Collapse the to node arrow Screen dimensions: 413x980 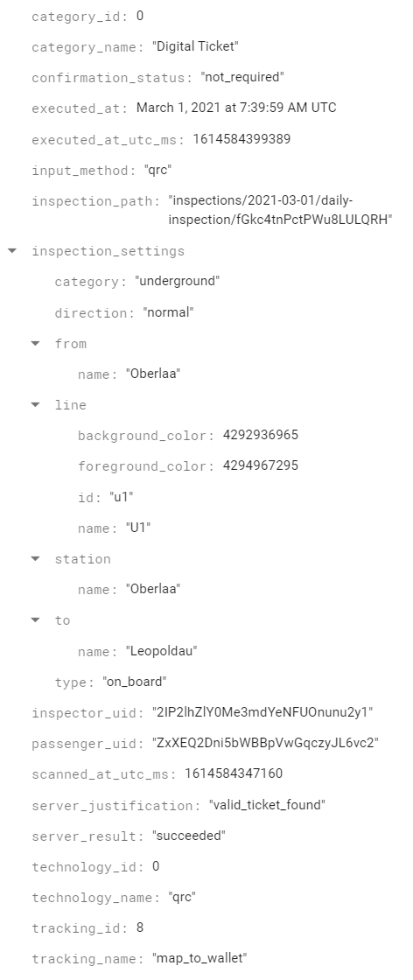click(x=36, y=620)
